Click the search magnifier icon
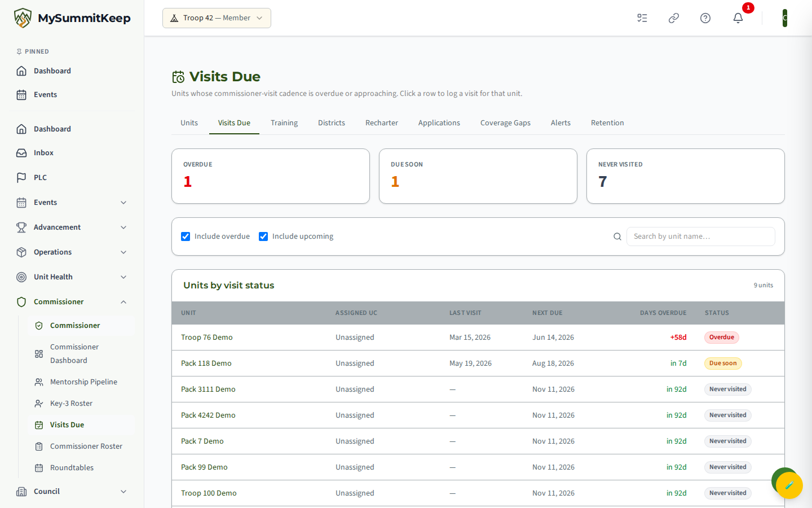The height and width of the screenshot is (508, 812). pyautogui.click(x=617, y=237)
